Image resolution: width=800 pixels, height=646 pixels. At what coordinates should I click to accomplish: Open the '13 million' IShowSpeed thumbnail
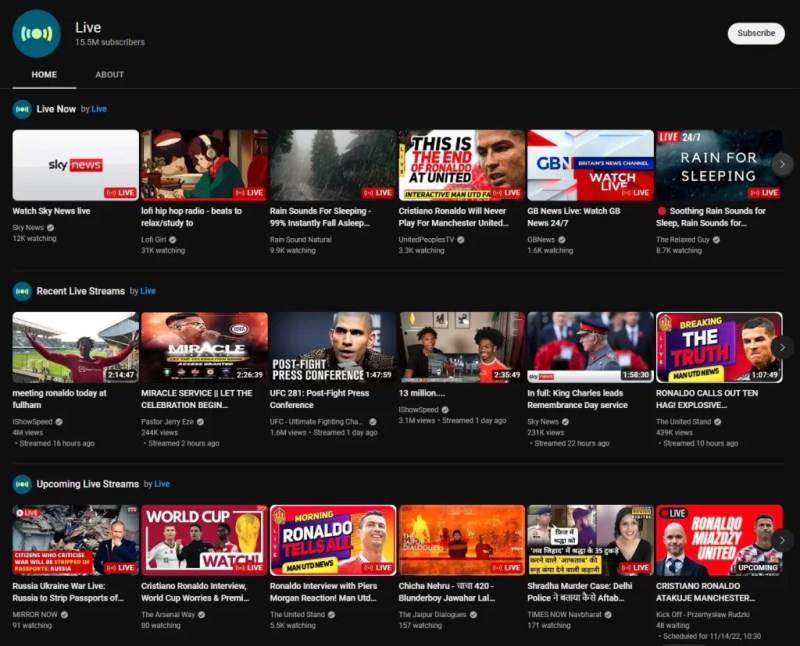coord(462,347)
